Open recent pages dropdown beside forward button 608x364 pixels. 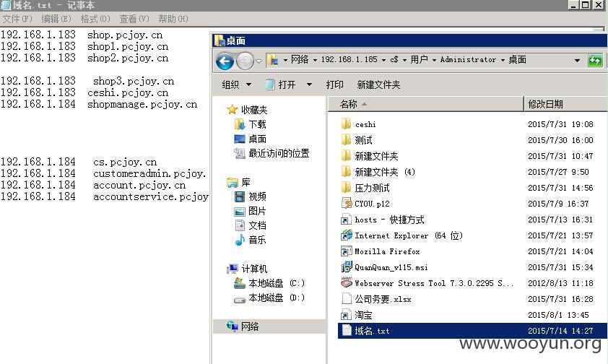[259, 61]
